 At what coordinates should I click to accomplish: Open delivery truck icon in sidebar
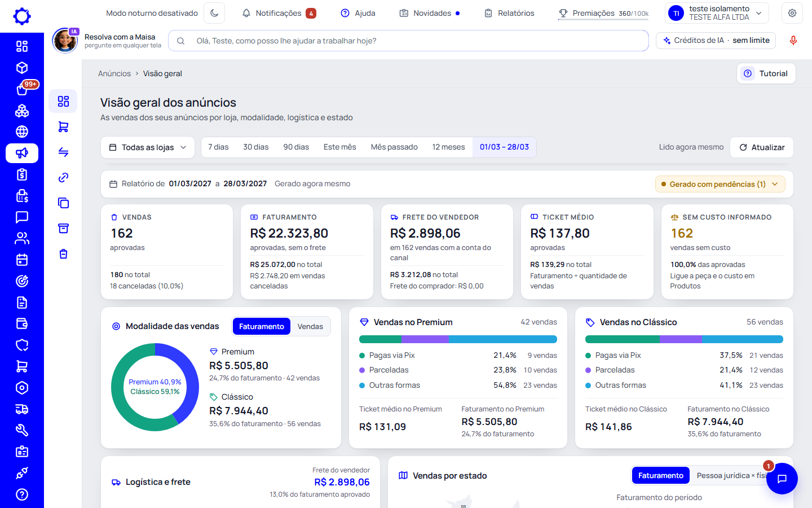click(x=22, y=409)
